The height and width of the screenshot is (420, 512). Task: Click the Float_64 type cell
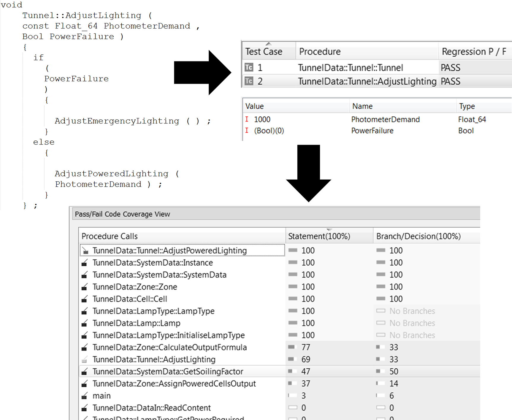[x=472, y=119]
